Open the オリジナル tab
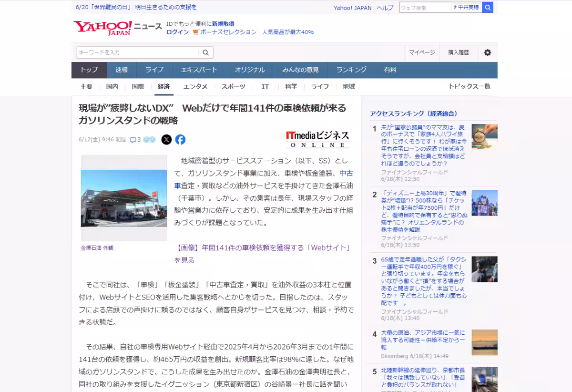The image size is (572, 392). pos(249,70)
